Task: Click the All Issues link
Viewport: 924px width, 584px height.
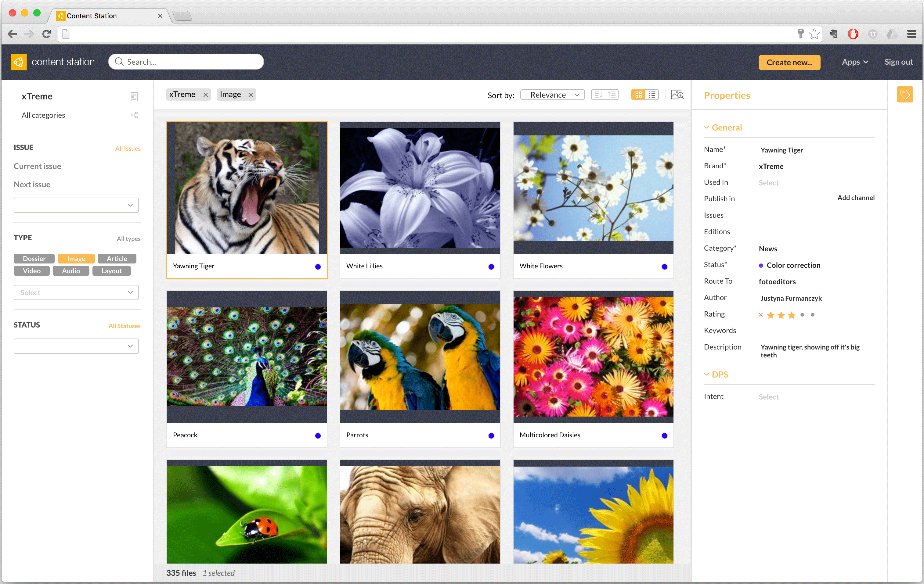Action: point(127,149)
